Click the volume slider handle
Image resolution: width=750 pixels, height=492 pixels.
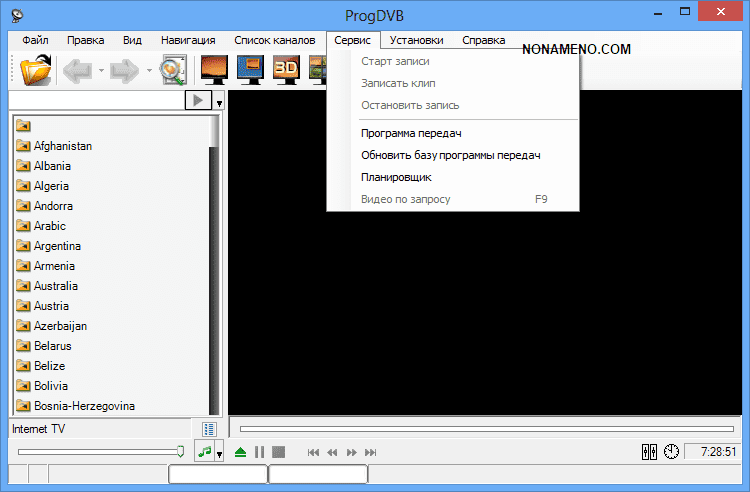[180, 452]
